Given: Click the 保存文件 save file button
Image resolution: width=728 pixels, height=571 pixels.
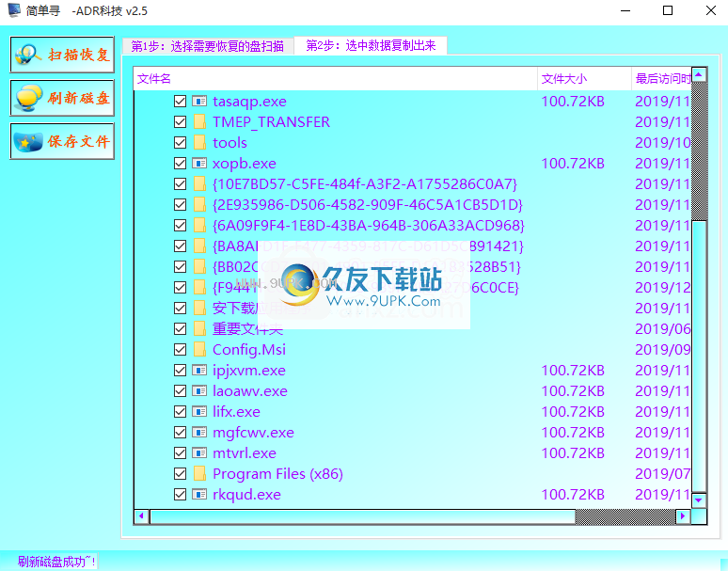Looking at the screenshot, I should point(62,141).
